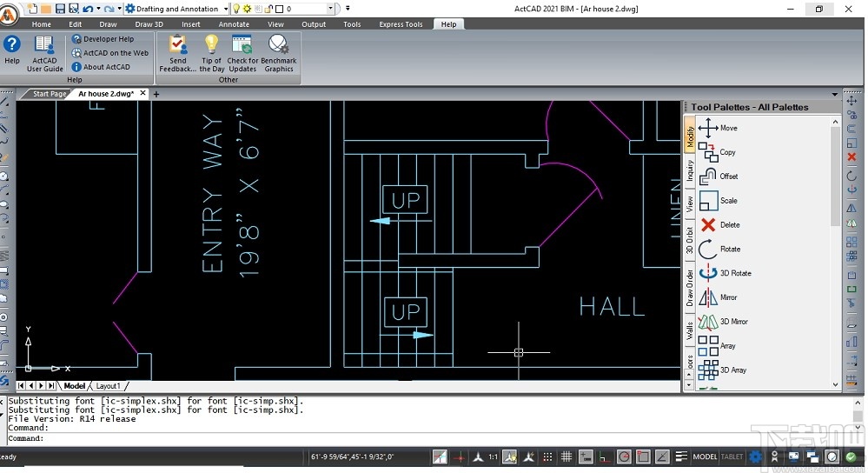868x473 pixels.
Task: Switch to the Draw 3D ribbon tab
Action: [x=149, y=24]
